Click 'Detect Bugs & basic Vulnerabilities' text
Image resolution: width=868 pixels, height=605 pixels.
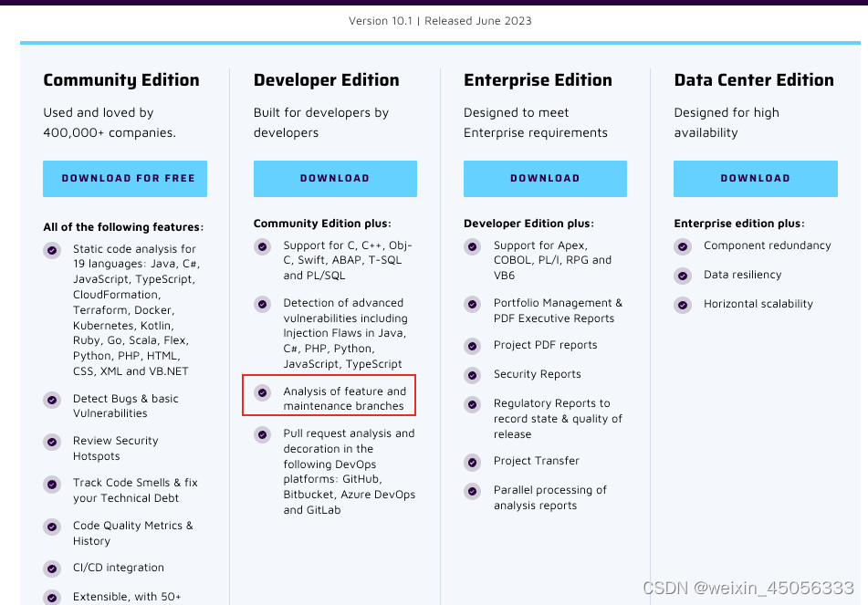[126, 406]
